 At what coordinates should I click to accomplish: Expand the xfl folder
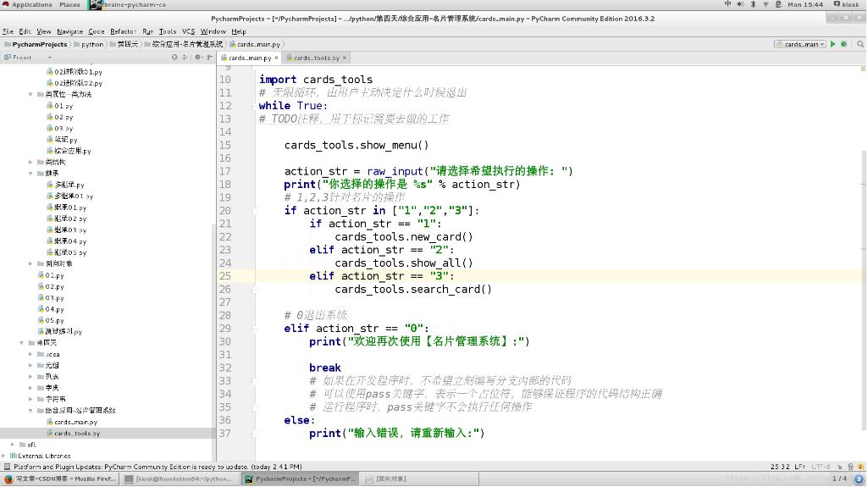[13, 445]
